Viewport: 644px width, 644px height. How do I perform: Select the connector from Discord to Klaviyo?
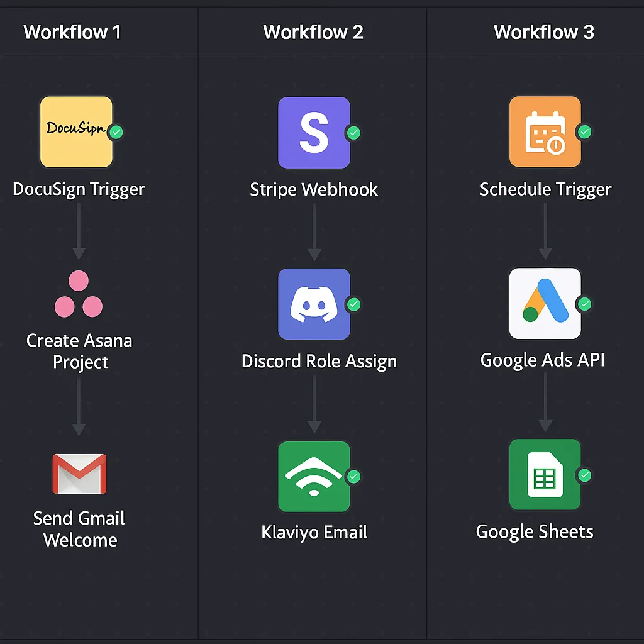pyautogui.click(x=314, y=404)
